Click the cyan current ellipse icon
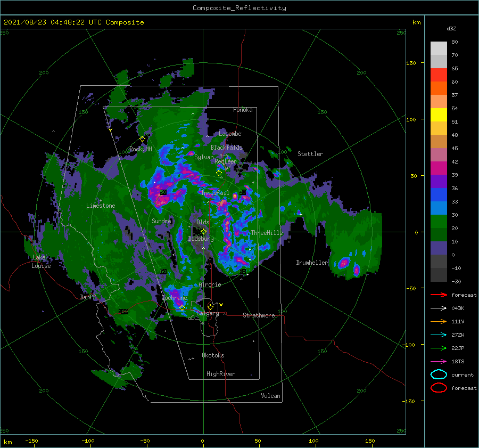 [x=439, y=374]
